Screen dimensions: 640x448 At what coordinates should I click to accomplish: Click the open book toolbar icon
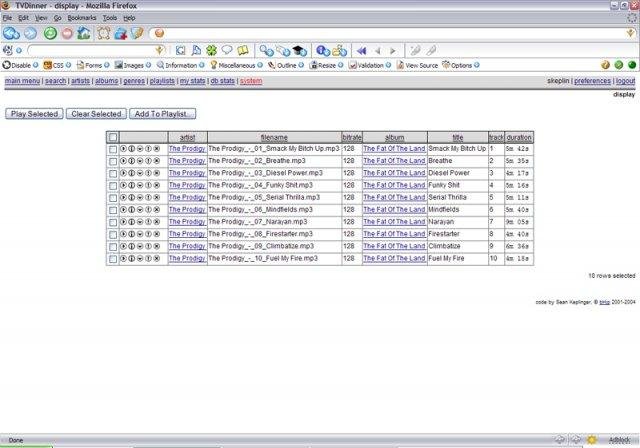243,51
